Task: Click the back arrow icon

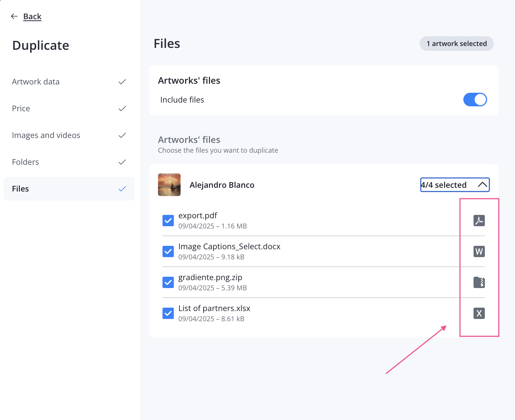Action: [14, 16]
